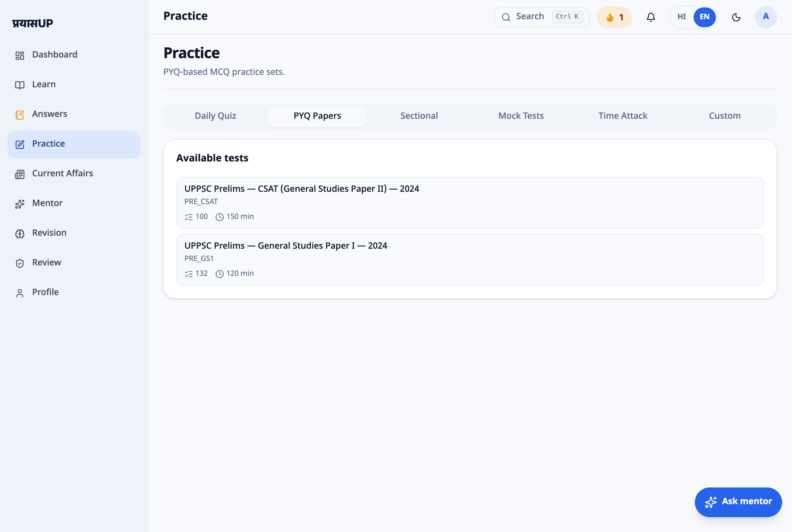The width and height of the screenshot is (792, 532).
Task: Switch to the Custom tab
Action: point(725,116)
